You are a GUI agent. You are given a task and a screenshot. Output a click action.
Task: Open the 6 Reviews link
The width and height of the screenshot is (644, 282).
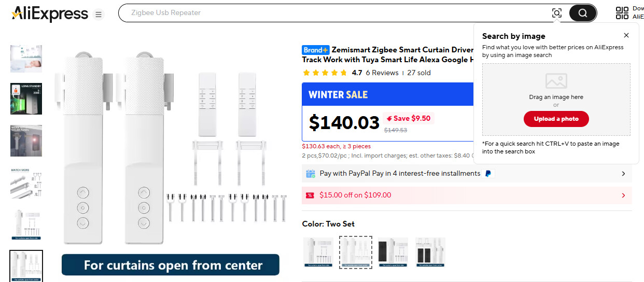382,73
